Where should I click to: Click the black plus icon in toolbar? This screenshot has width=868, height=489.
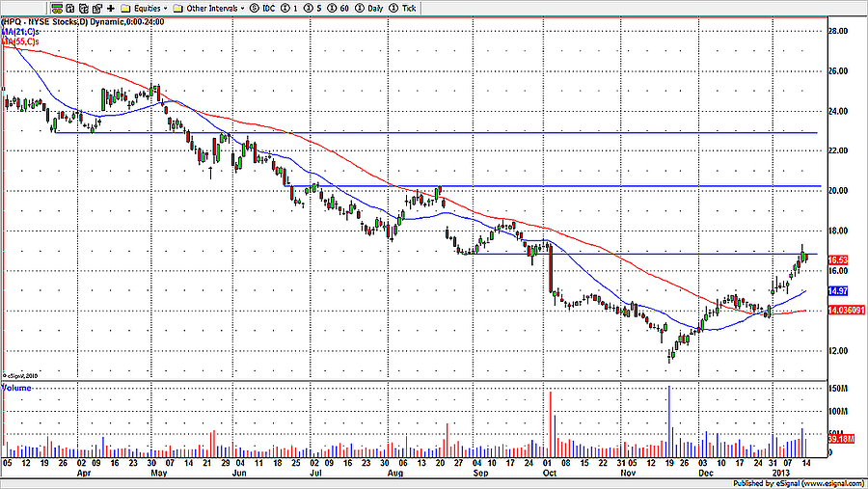pos(111,7)
